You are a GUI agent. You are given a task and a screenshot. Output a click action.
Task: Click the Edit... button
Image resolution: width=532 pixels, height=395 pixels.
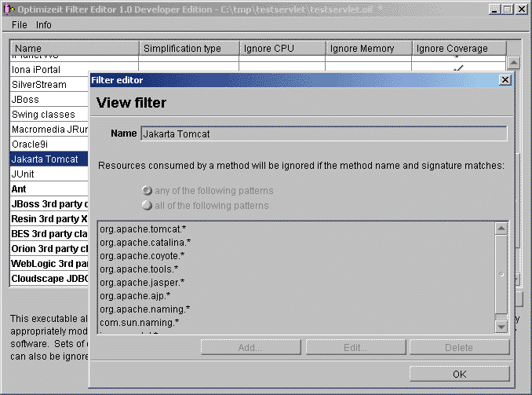coord(355,348)
